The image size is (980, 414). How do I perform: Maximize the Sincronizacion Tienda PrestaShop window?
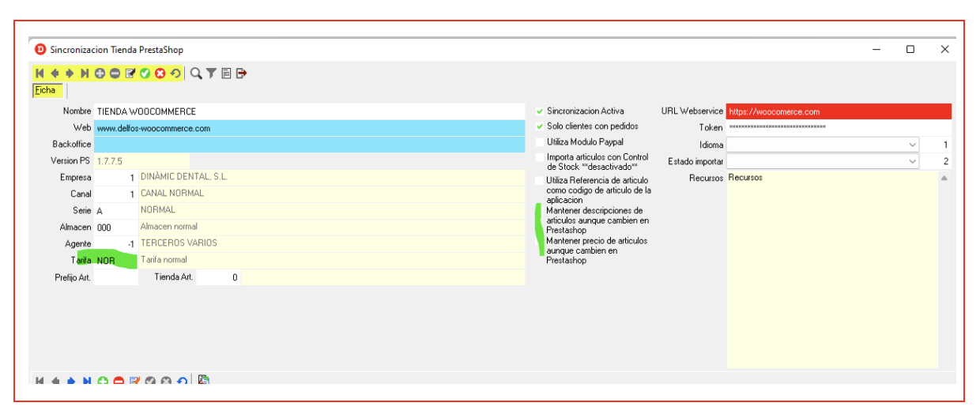(x=910, y=49)
